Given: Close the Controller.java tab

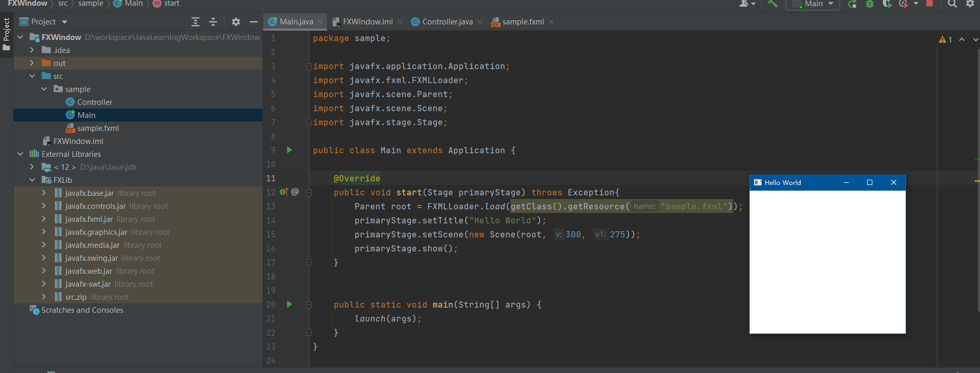Looking at the screenshot, I should tap(480, 22).
